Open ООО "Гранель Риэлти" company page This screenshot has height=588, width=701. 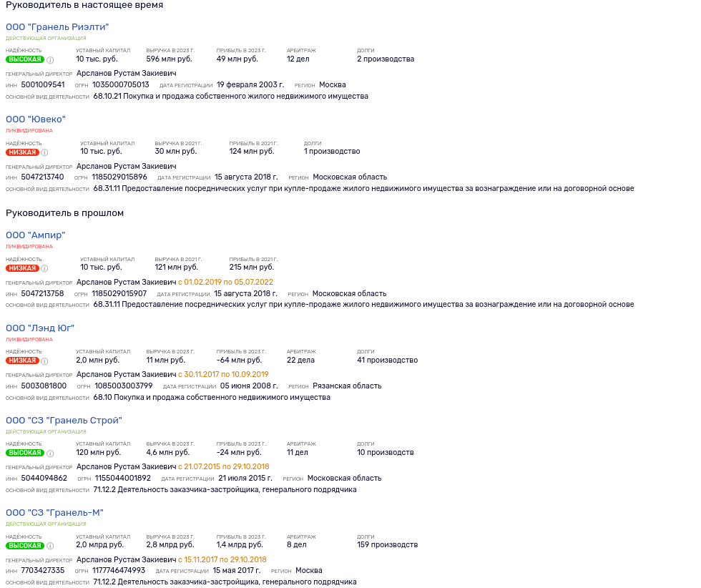point(57,27)
